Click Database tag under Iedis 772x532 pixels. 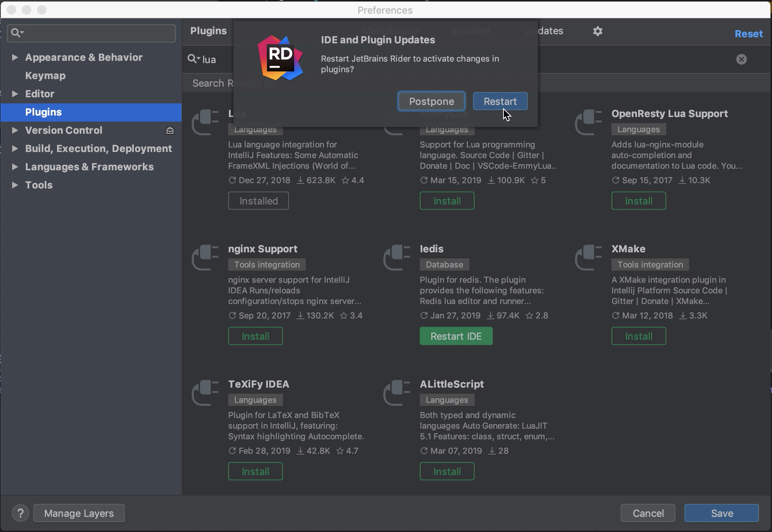coord(444,264)
